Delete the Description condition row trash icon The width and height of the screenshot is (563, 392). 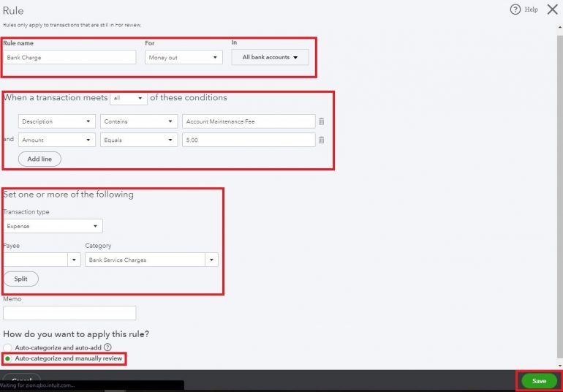(x=321, y=121)
